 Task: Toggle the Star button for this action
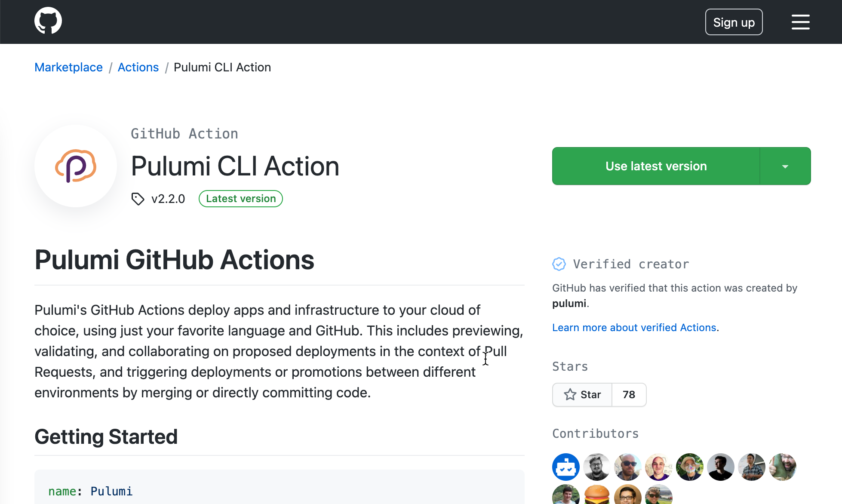tap(582, 394)
